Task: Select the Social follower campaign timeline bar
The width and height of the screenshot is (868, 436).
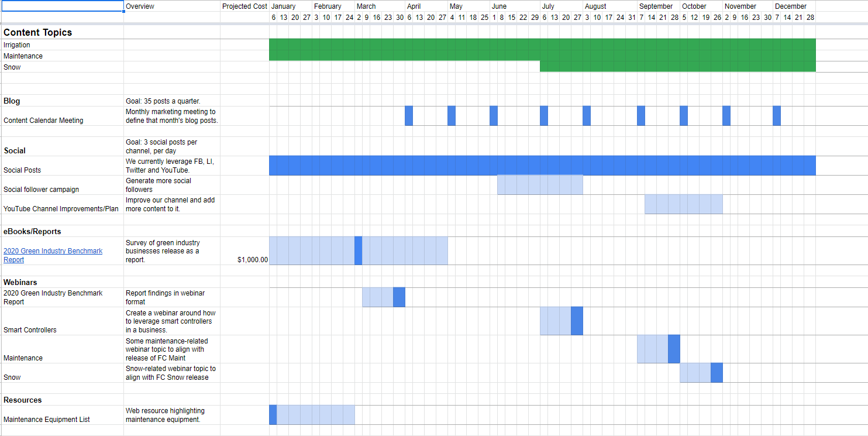Action: tap(539, 185)
